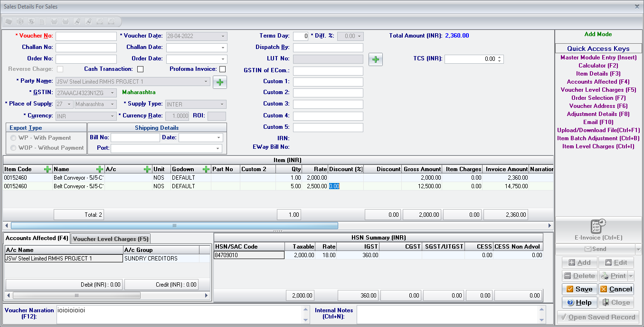The image size is (644, 327).
Task: Open Email (F10) quick access key
Action: pos(598,122)
